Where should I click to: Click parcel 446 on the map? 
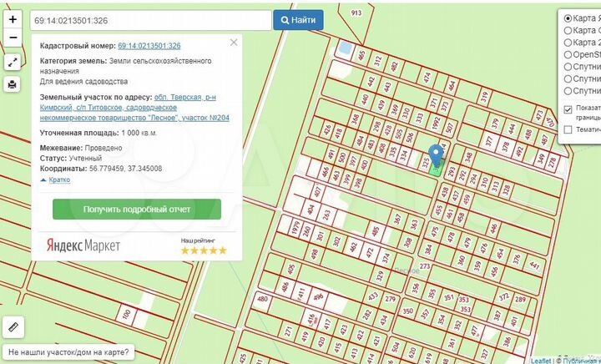(493, 229)
